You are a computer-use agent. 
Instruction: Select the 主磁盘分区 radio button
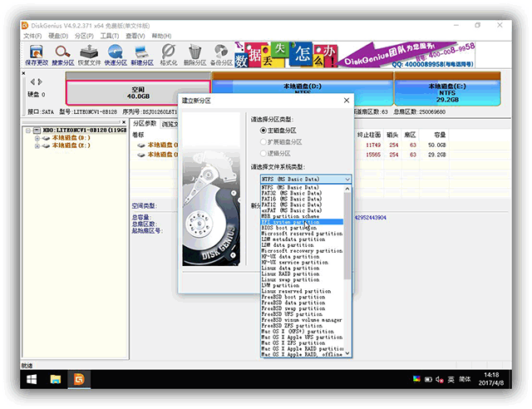(264, 131)
